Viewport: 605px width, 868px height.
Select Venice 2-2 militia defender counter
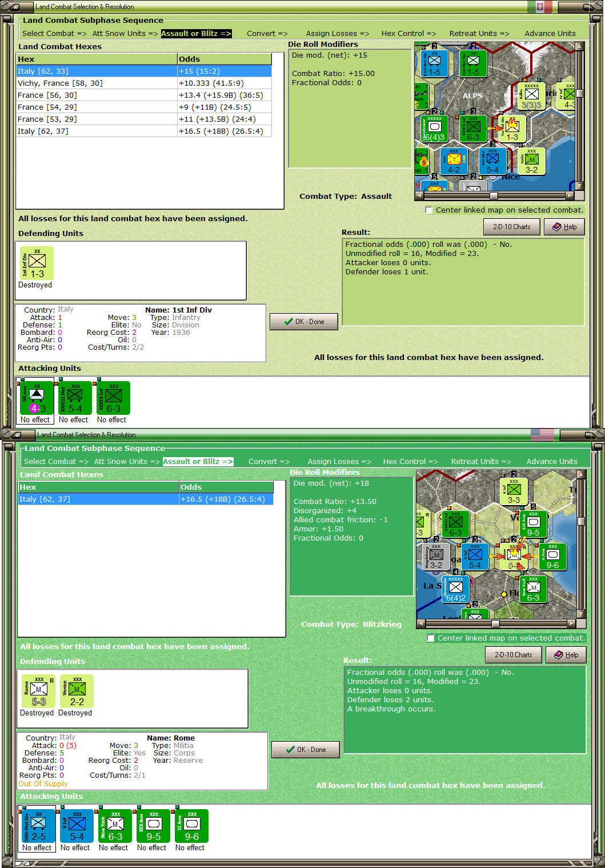coord(77,691)
